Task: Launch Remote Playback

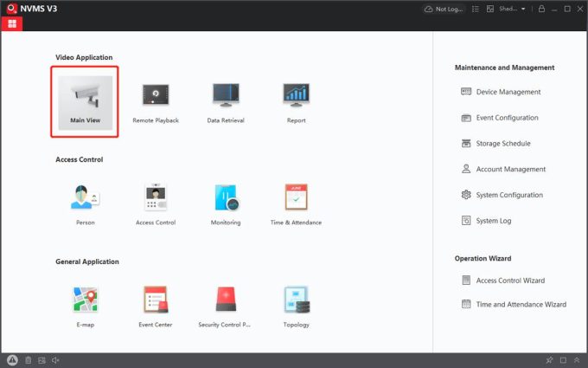Action: pos(156,101)
